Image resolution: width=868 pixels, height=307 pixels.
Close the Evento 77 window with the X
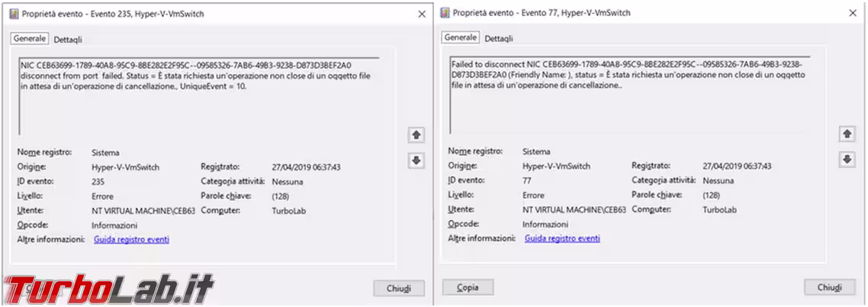pos(853,13)
